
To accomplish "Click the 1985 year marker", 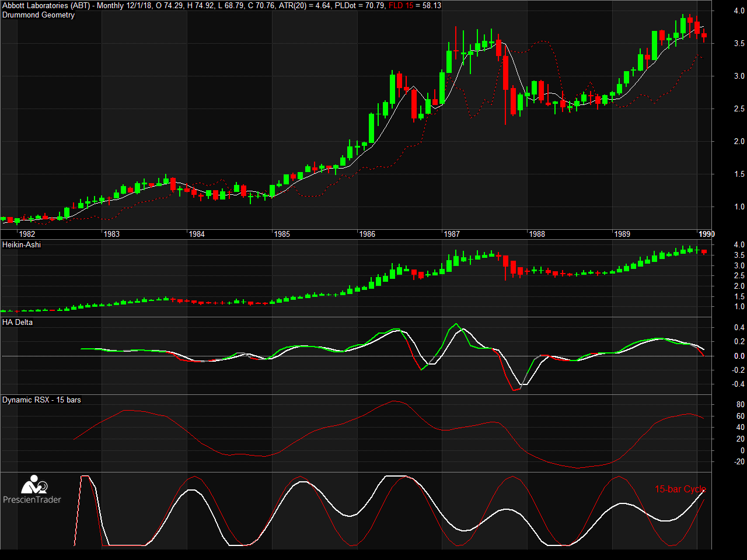I will pyautogui.click(x=282, y=234).
